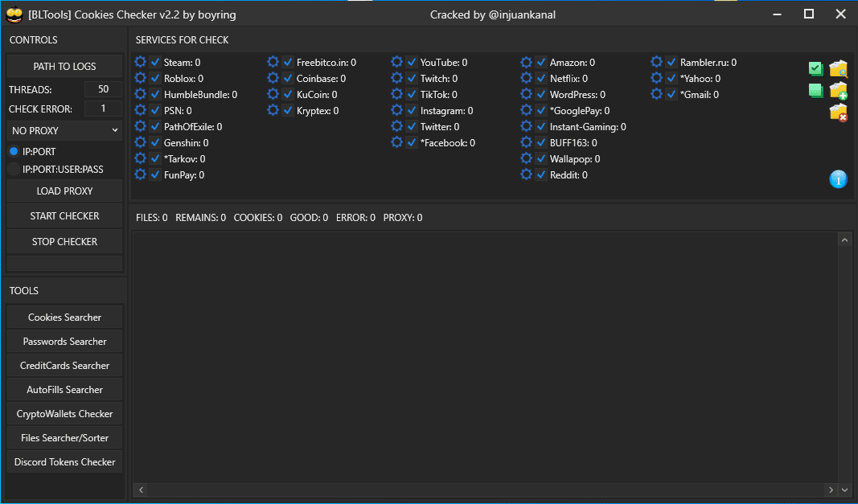Open settings gear next to Steam service
This screenshot has width=858, height=504.
click(140, 61)
